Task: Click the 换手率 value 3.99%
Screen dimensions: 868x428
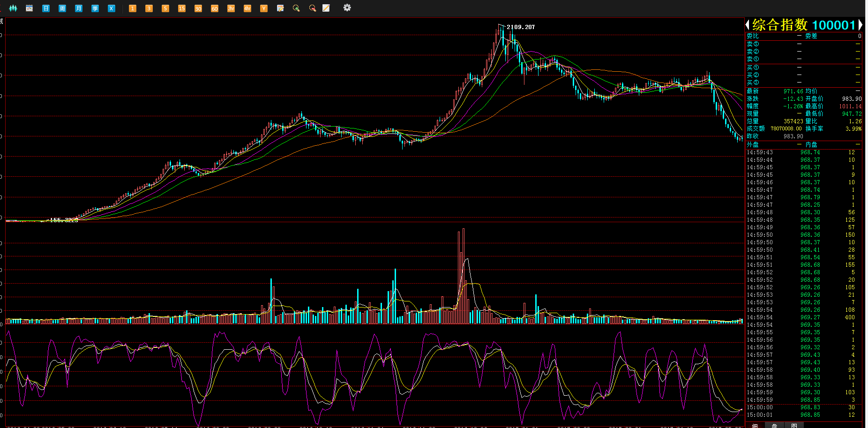Action: tap(853, 129)
